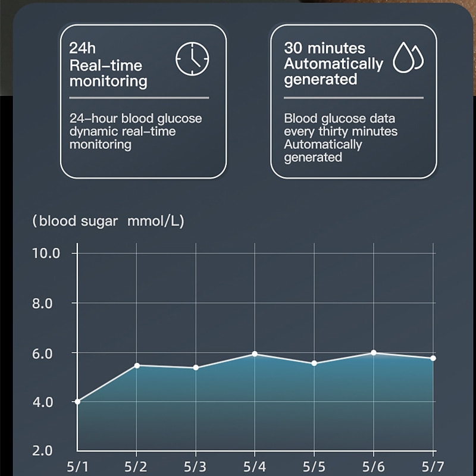
Task: Click the blood sugar mmol/L chart title
Action: [108, 221]
